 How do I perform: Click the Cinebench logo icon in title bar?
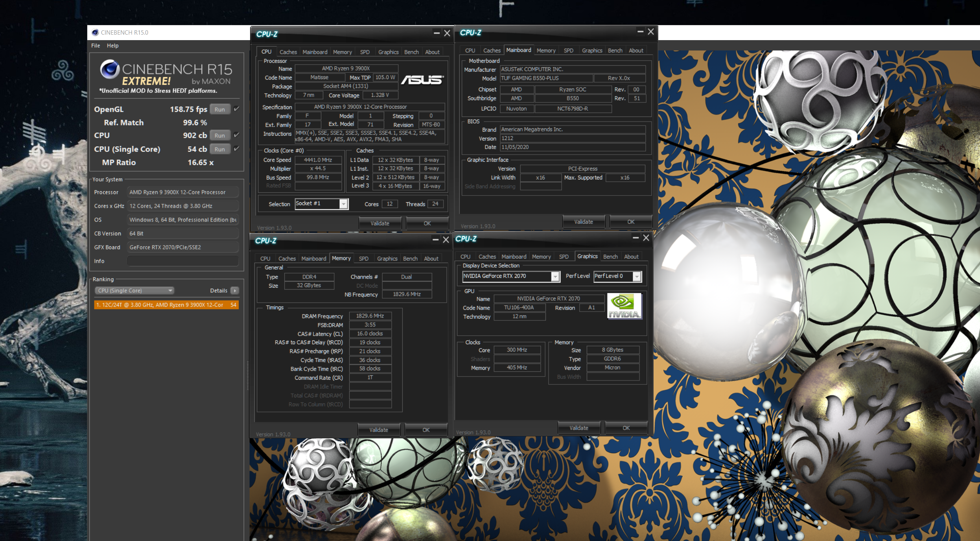[x=95, y=33]
